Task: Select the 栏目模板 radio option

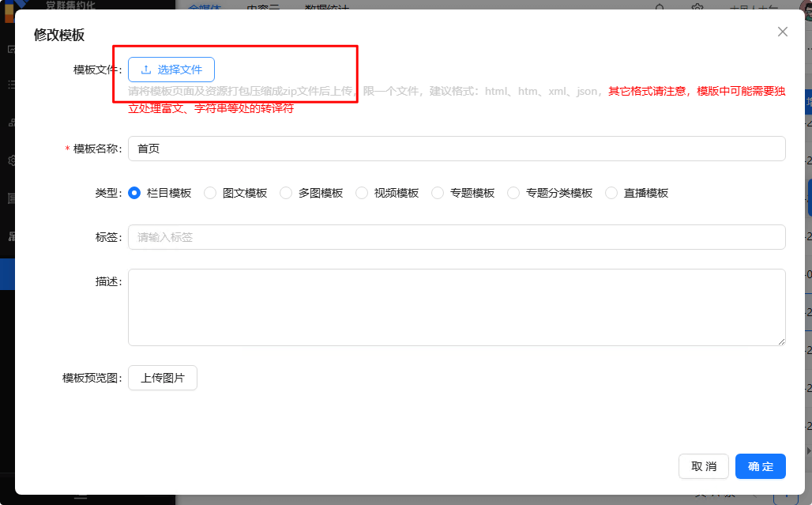Action: tap(134, 193)
